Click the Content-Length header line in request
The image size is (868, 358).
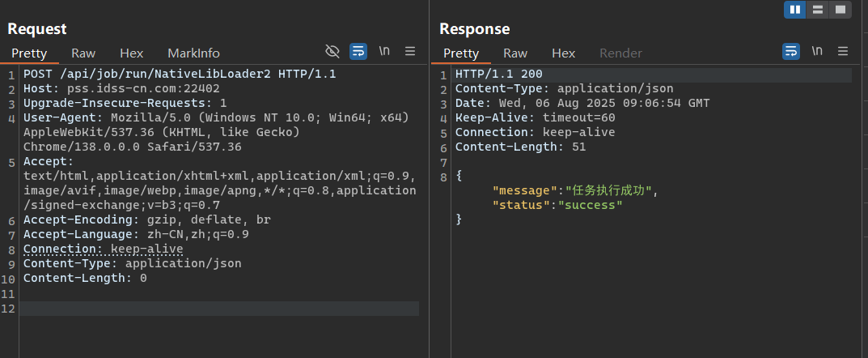[85, 278]
